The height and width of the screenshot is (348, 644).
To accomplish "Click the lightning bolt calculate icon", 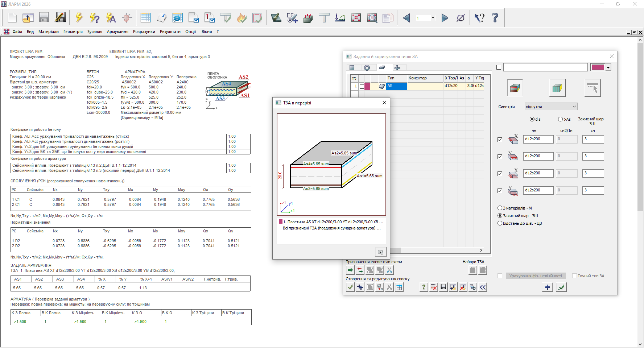I will tap(79, 17).
